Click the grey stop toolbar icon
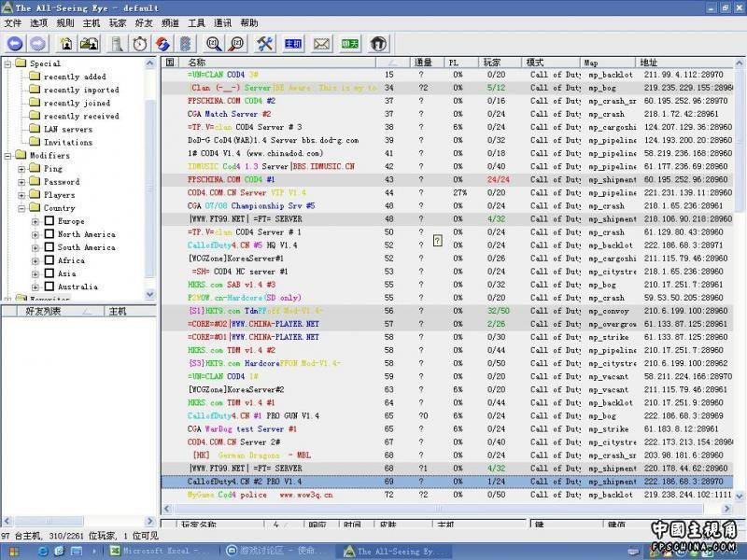Image resolution: width=747 pixels, height=560 pixels. (185, 44)
